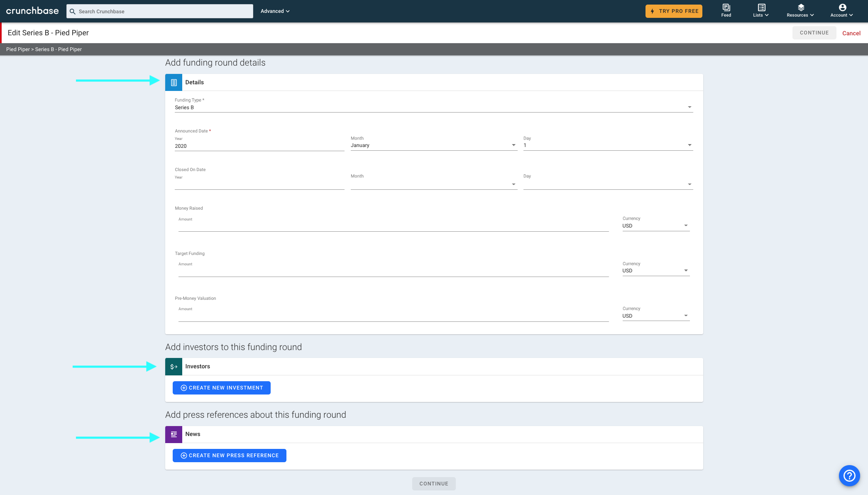Click the Money Raised amount field

click(x=394, y=226)
